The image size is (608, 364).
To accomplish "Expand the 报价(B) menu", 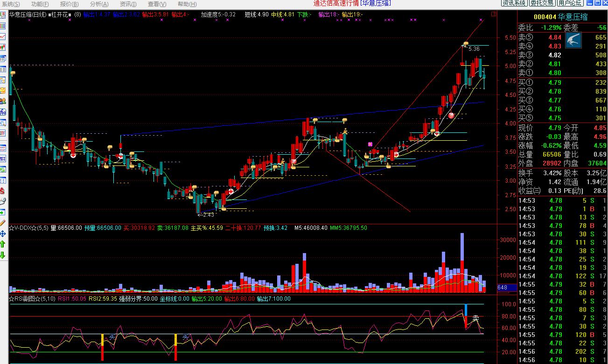I will tap(70, 4).
